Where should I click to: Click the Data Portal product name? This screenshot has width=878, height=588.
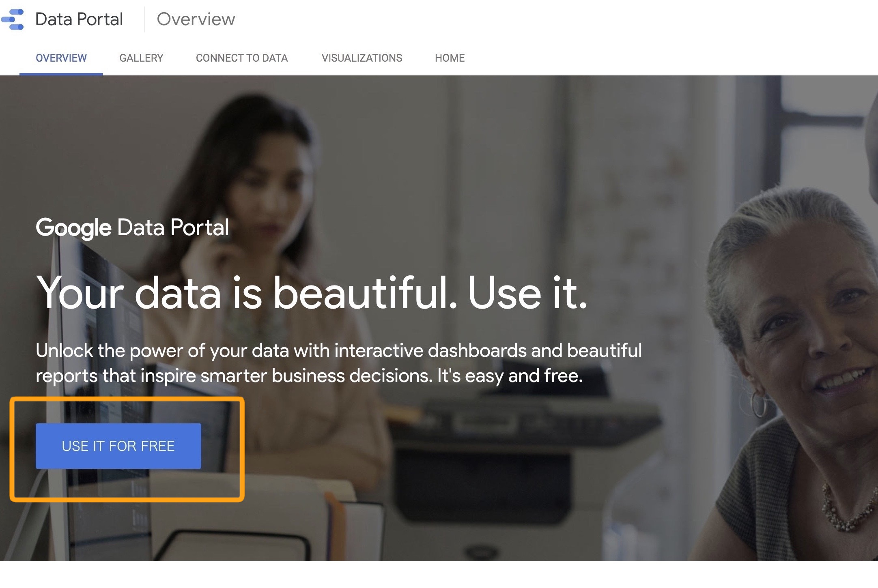(79, 19)
